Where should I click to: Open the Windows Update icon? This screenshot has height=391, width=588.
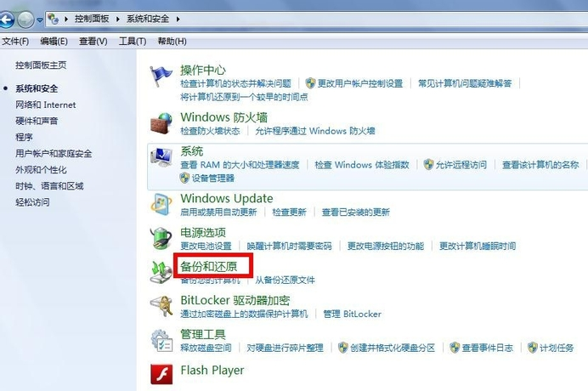coord(161,204)
